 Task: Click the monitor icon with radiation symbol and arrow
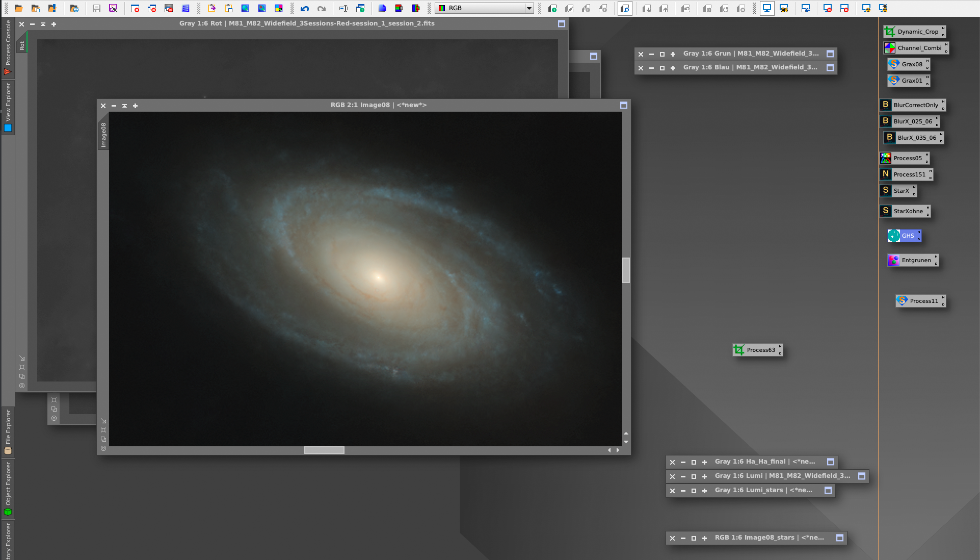point(883,8)
